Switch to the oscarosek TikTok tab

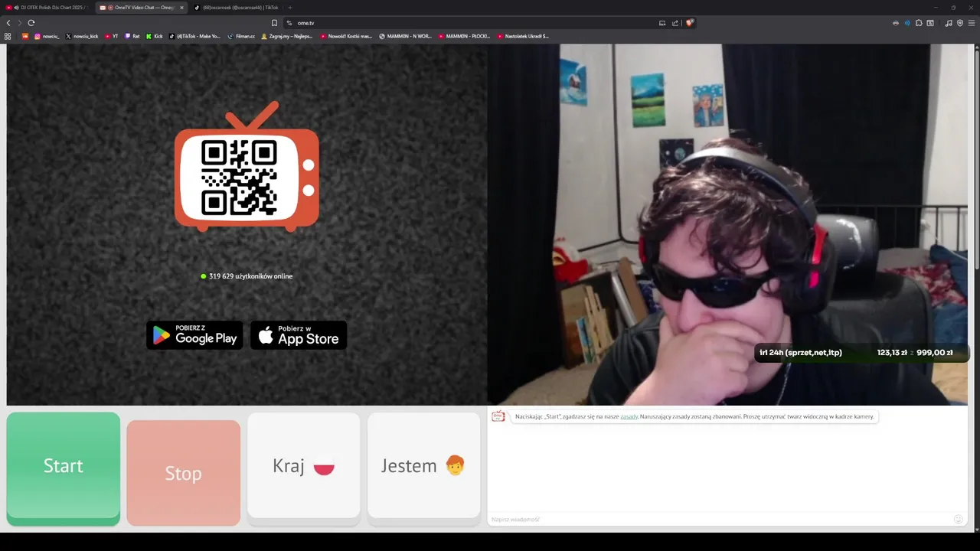236,8
